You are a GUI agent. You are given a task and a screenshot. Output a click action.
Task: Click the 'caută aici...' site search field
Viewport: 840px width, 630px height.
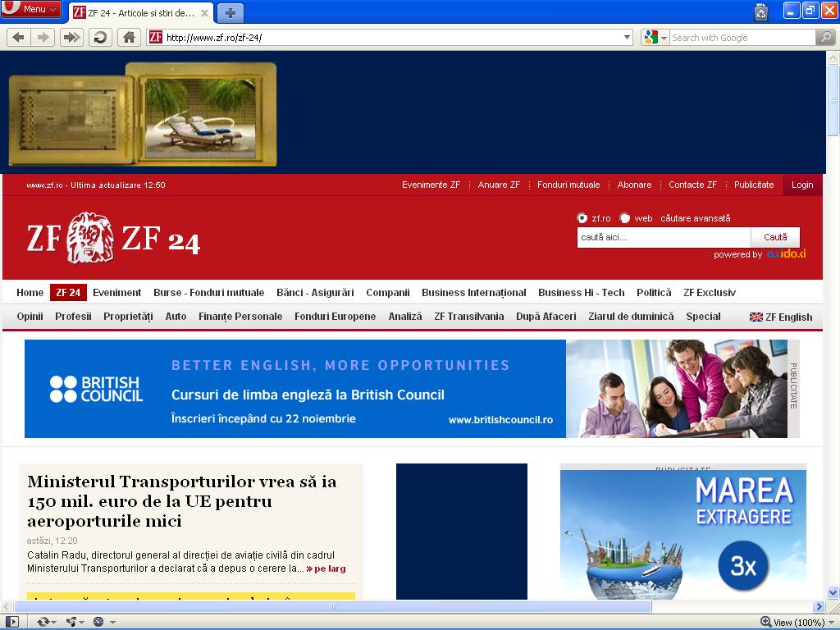pos(663,237)
